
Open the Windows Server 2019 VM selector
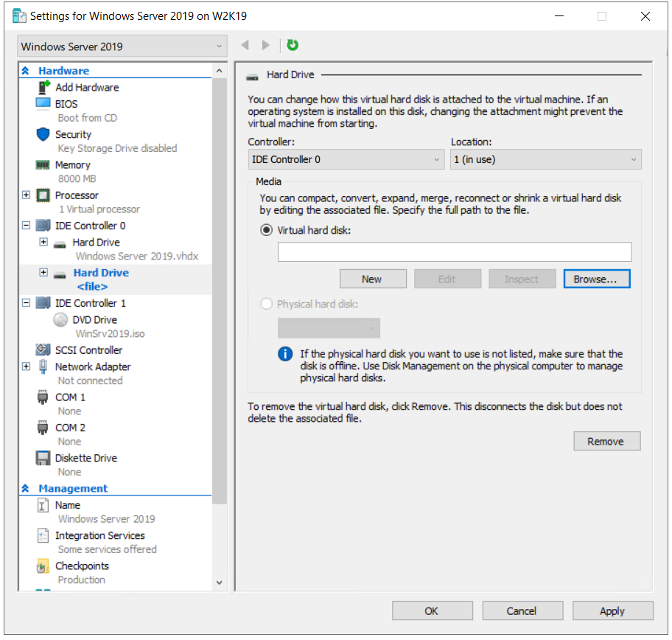[122, 46]
